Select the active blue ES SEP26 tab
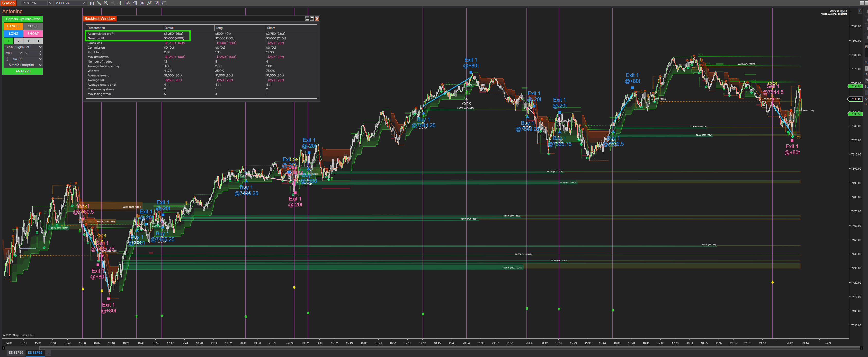The width and height of the screenshot is (868, 357). tap(35, 353)
